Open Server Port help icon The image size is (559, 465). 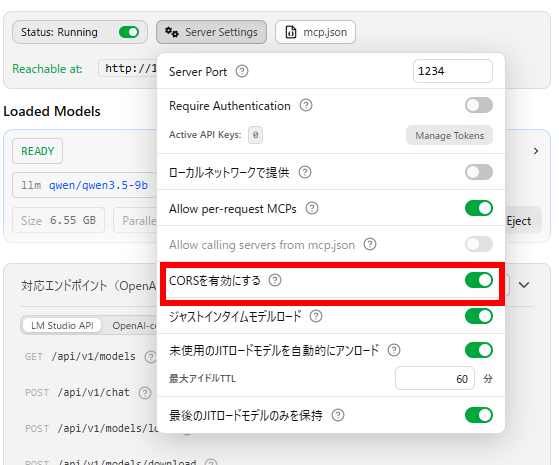coord(242,71)
